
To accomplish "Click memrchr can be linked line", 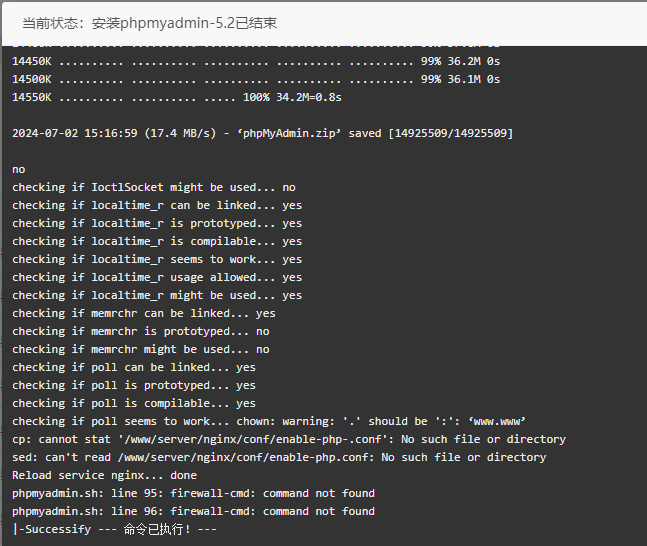I will pyautogui.click(x=144, y=313).
